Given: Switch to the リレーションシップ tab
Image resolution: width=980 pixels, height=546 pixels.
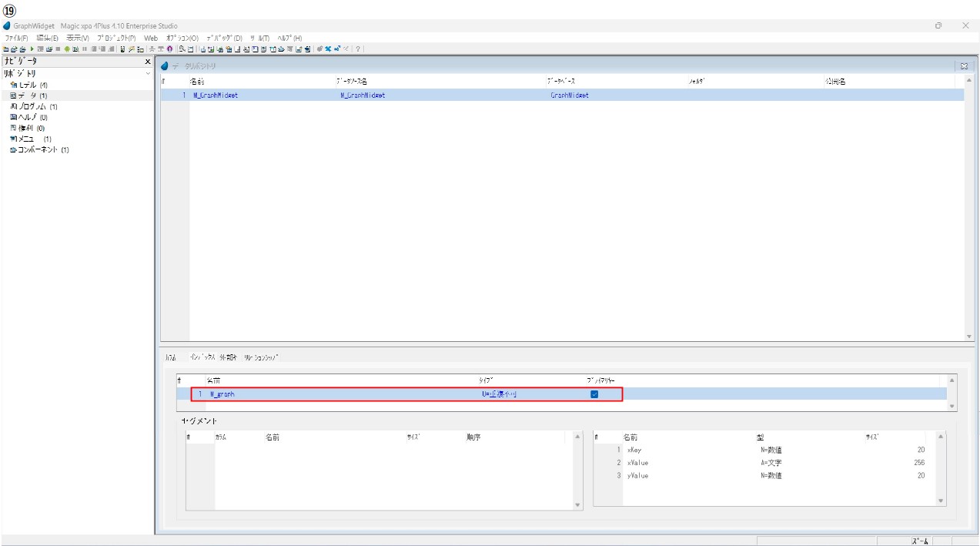Looking at the screenshot, I should pyautogui.click(x=261, y=357).
